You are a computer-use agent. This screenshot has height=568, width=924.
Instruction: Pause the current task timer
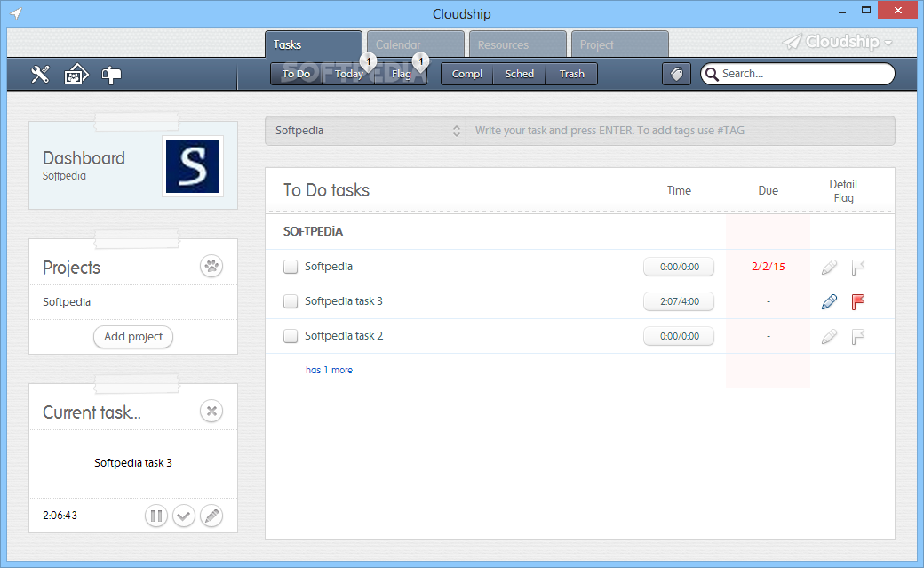coord(156,516)
